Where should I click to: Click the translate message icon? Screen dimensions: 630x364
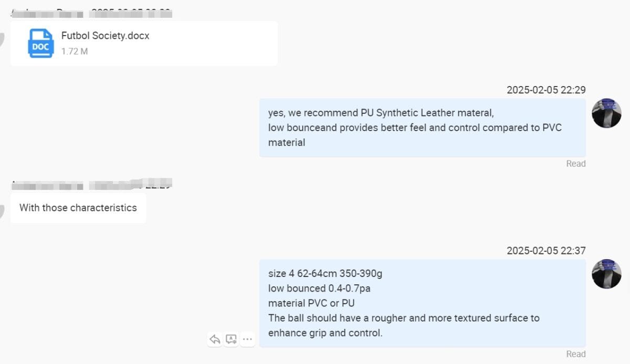(231, 339)
